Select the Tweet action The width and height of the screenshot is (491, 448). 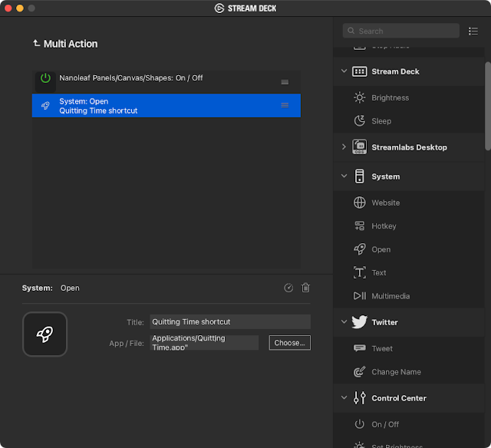click(382, 348)
